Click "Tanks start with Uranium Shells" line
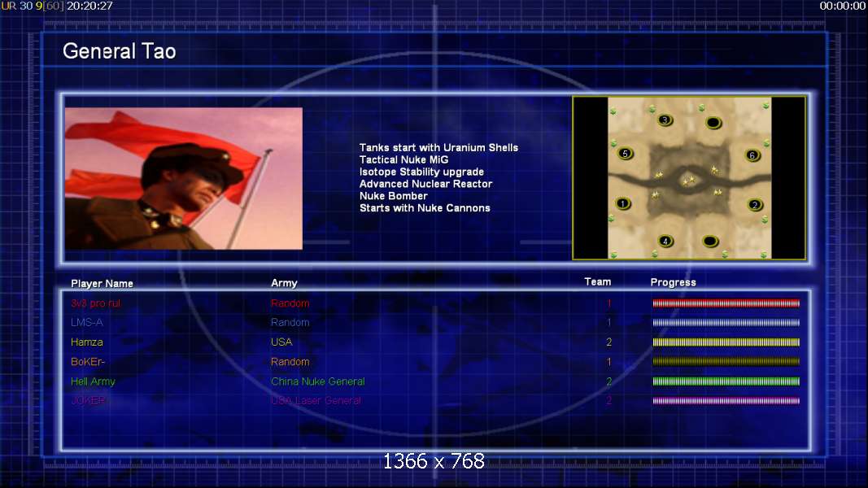 438,148
